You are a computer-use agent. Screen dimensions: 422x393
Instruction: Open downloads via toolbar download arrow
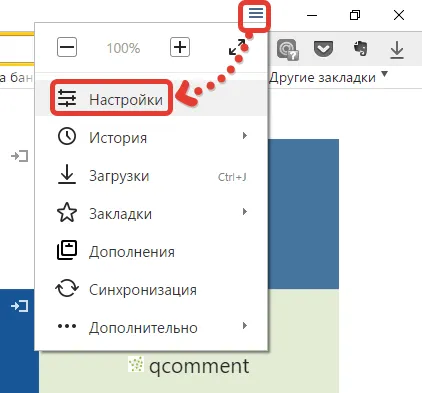coord(397,50)
